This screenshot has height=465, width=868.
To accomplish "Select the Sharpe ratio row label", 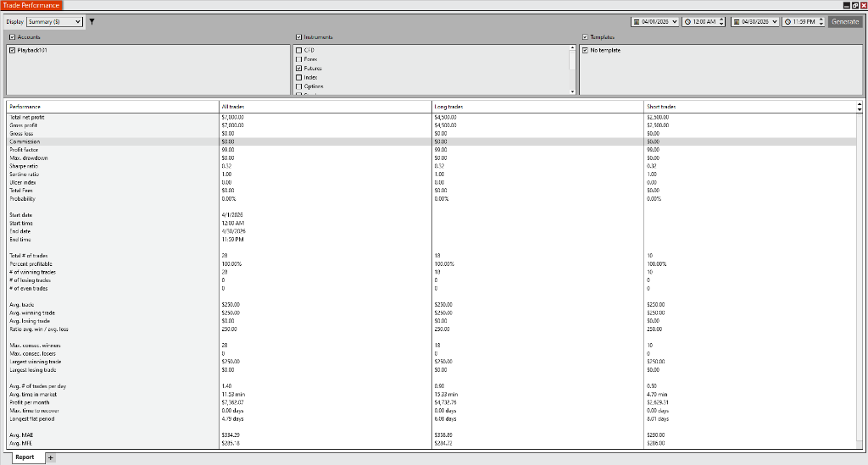I will pyautogui.click(x=24, y=166).
